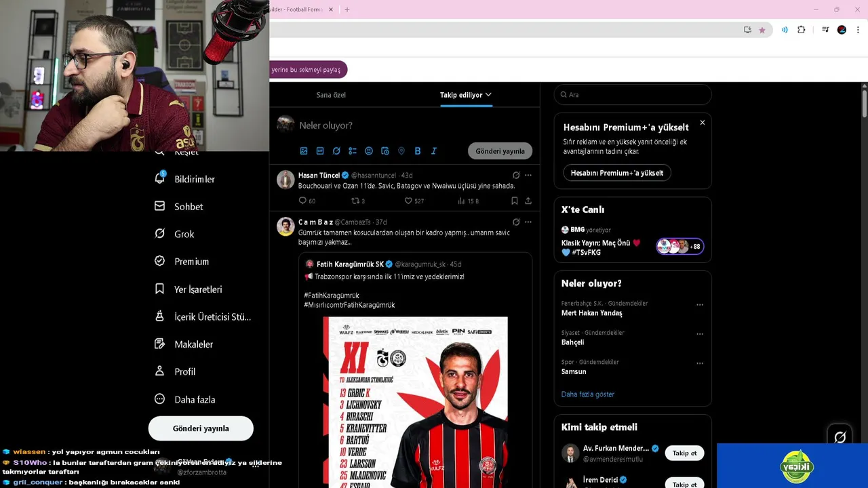The height and width of the screenshot is (488, 868).
Task: Click share-this-tab pill in browser
Action: 309,70
